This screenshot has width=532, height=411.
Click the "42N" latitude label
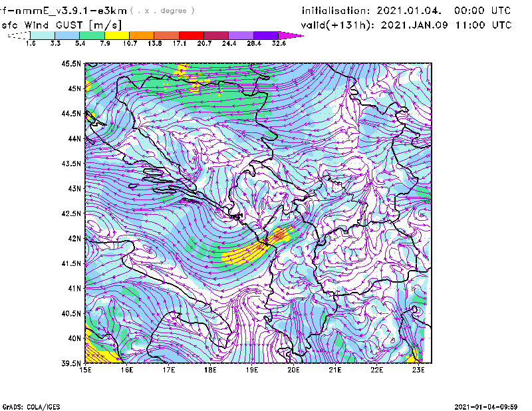coord(74,239)
